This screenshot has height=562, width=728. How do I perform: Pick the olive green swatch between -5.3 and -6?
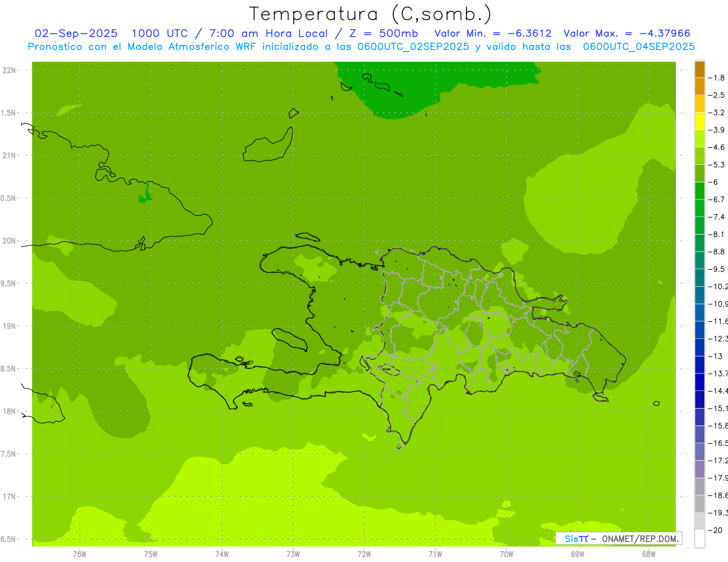click(x=699, y=173)
